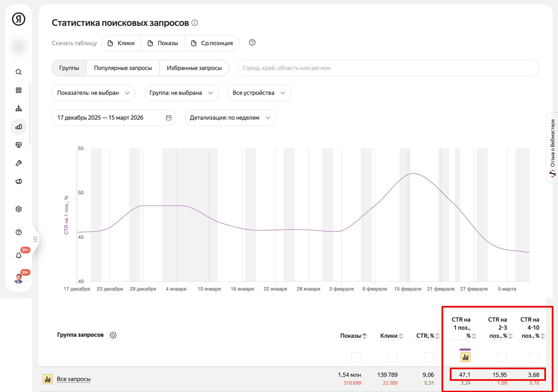Toggle chart checkbox under Клики column

[x=392, y=357]
